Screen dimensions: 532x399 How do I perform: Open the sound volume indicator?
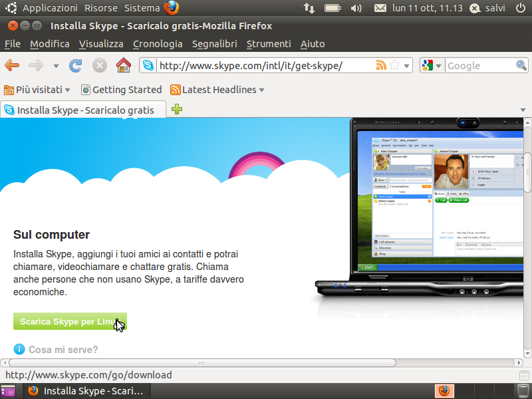click(356, 8)
